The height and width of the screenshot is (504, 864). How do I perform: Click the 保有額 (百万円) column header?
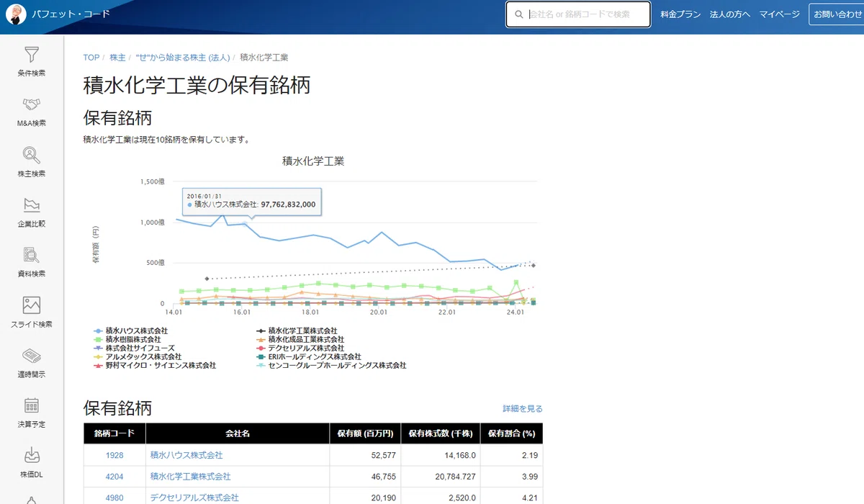coord(365,433)
